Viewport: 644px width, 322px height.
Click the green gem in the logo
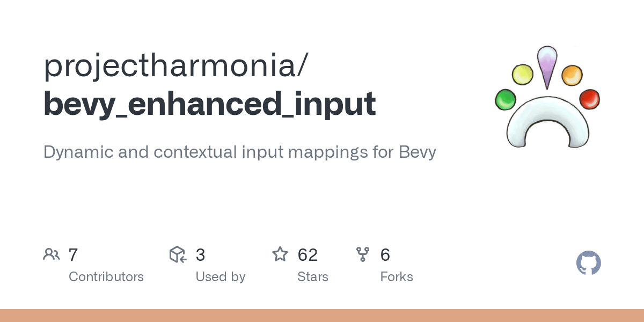tap(505, 100)
